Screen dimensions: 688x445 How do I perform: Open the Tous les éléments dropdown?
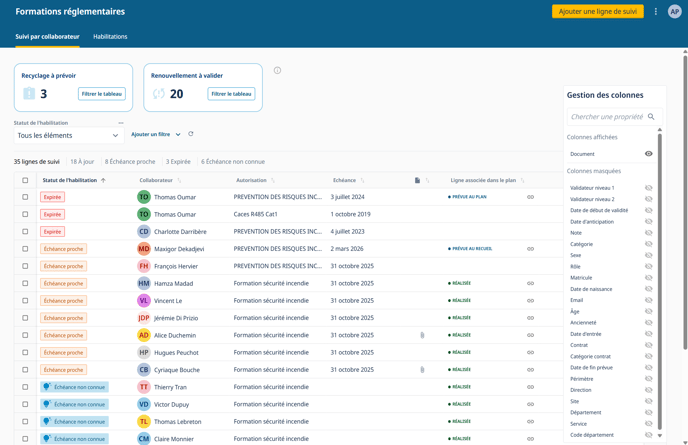(68, 135)
